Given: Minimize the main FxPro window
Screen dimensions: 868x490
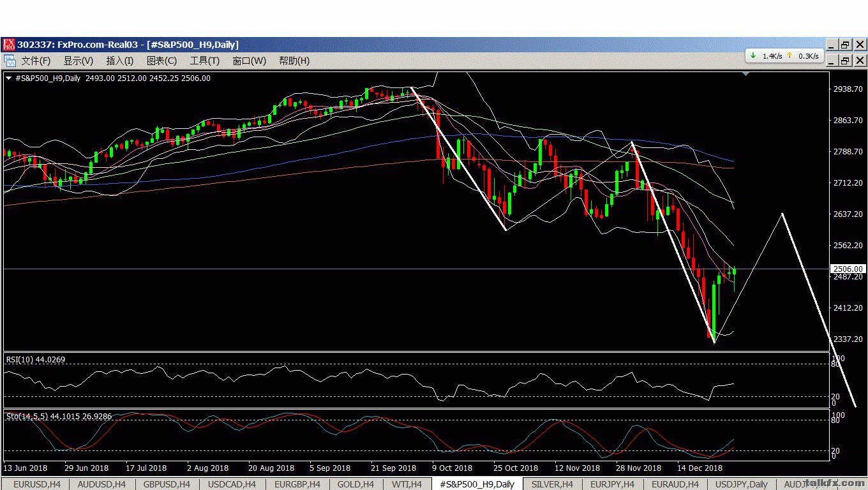Looking at the screenshot, I should (x=830, y=45).
